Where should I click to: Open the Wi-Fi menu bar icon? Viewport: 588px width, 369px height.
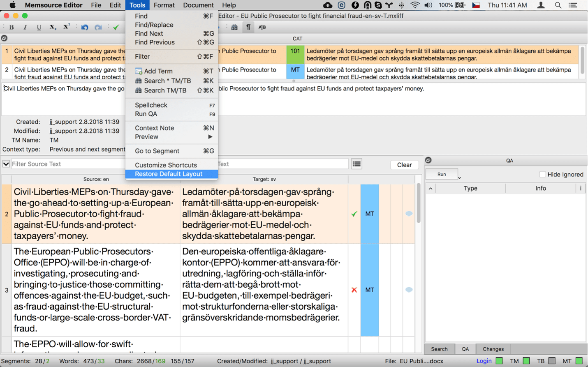pyautogui.click(x=415, y=5)
